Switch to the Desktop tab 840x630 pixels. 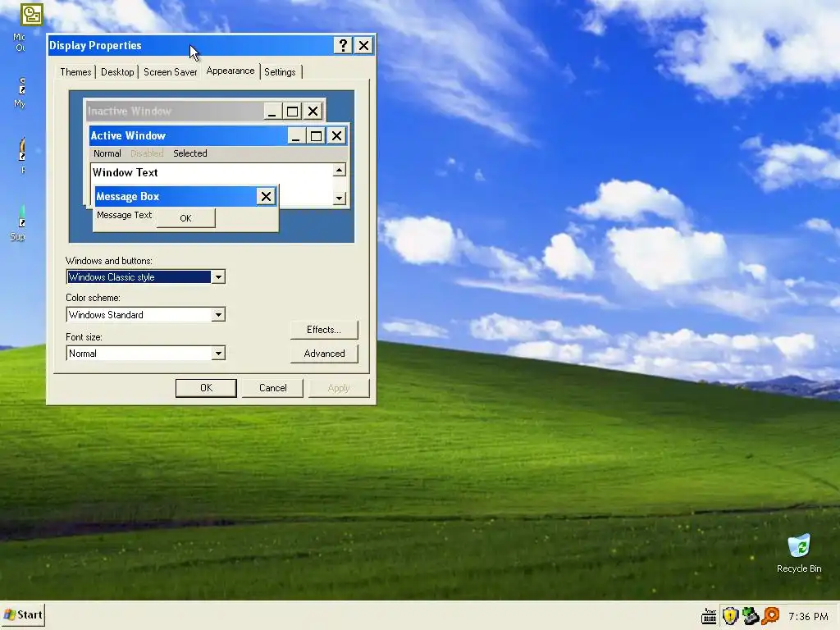click(x=117, y=72)
